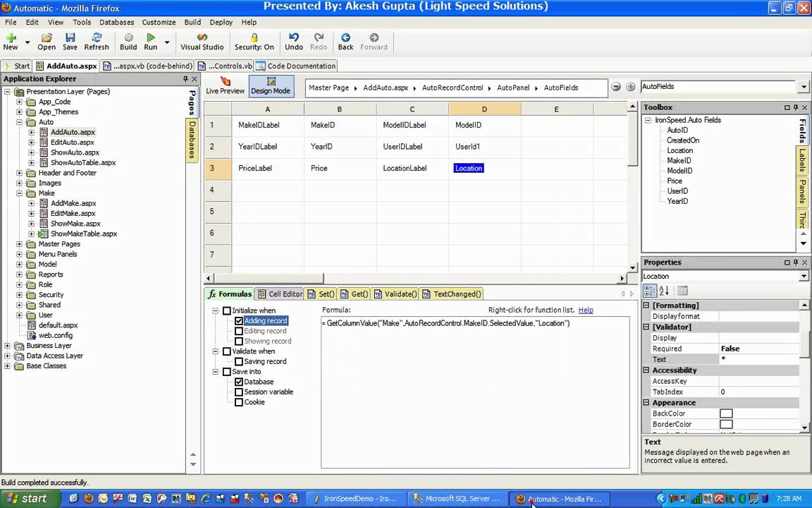Open the AutoFields dropdown at top right
The height and width of the screenshot is (508, 812).
804,87
